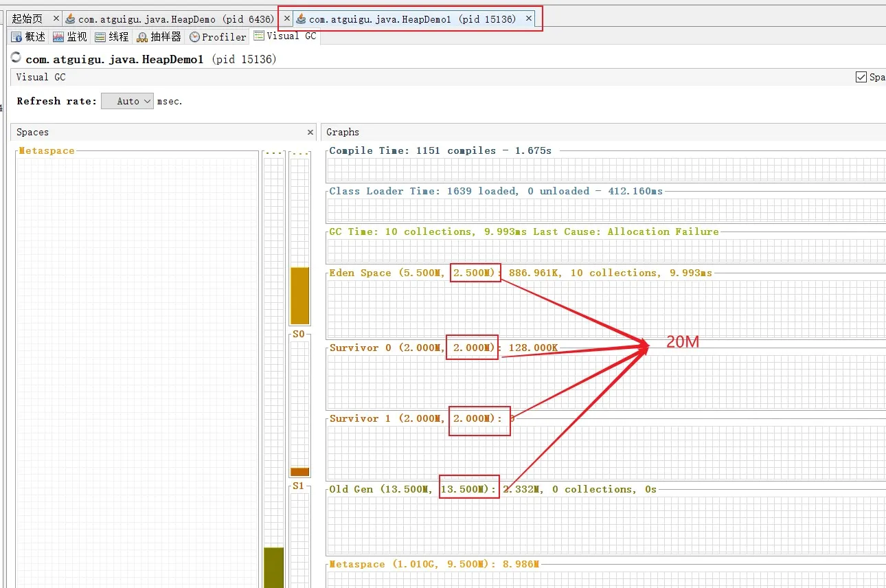The height and width of the screenshot is (588, 886).
Task: Click the S1 survivor space label
Action: [298, 486]
